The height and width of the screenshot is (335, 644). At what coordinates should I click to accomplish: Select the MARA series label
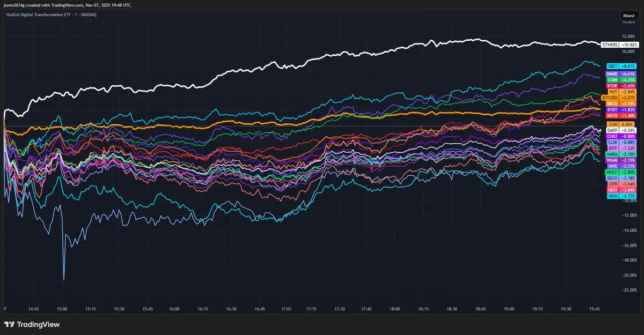pos(612,154)
